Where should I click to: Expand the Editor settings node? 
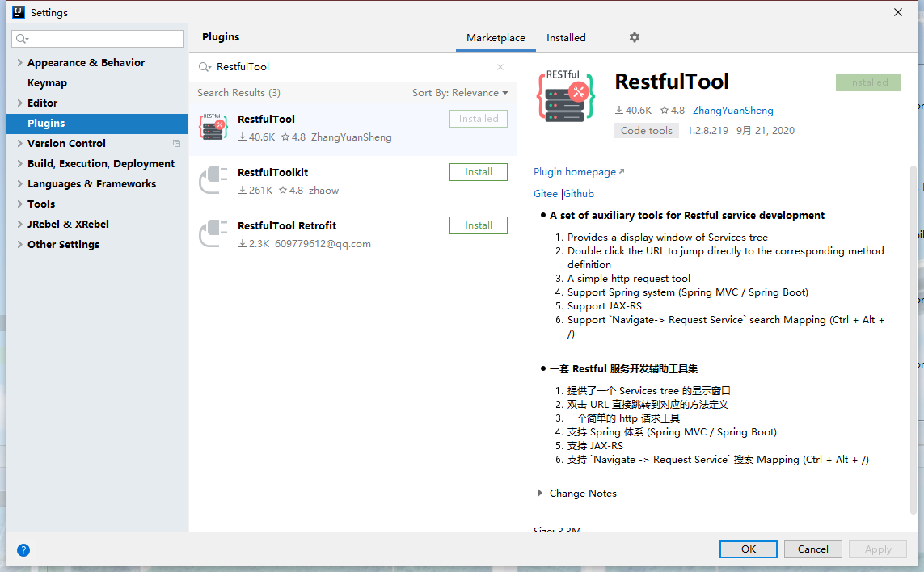[x=19, y=103]
